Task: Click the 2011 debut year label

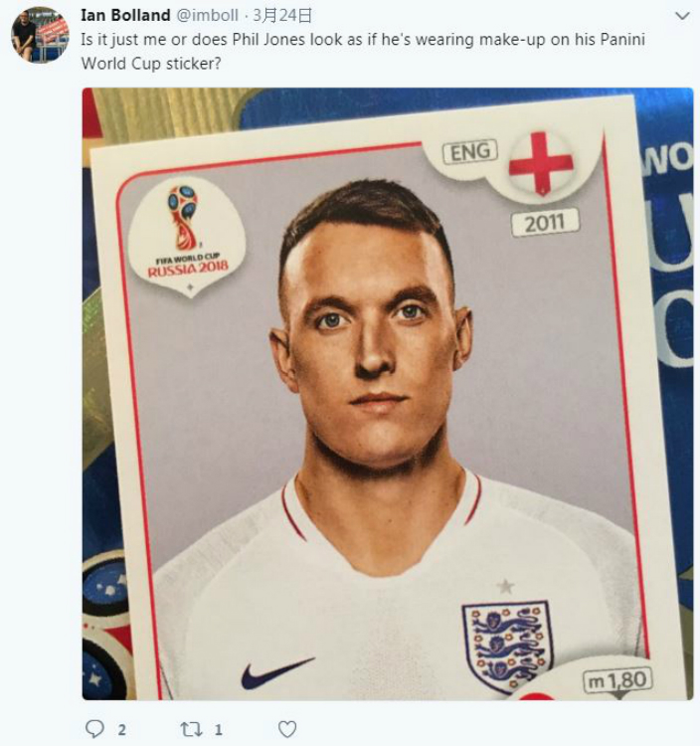Action: (545, 222)
